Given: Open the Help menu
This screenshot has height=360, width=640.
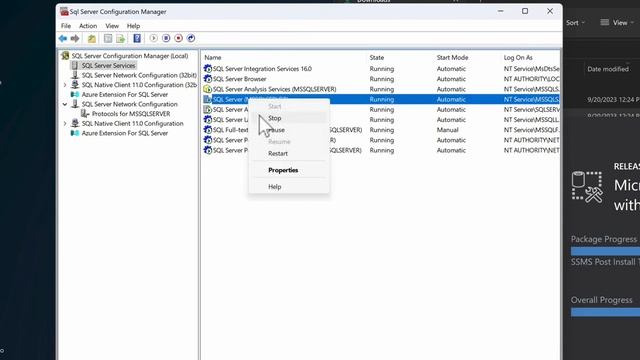Looking at the screenshot, I should pyautogui.click(x=133, y=26).
